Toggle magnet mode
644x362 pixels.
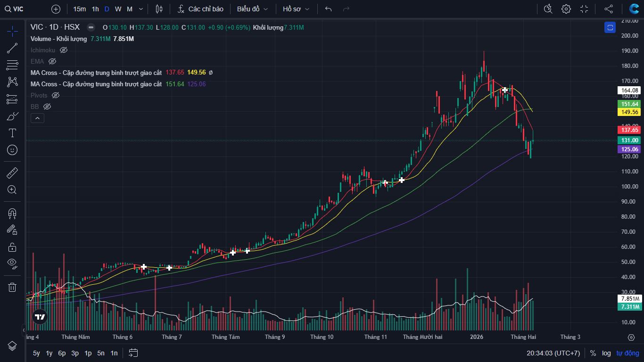[x=12, y=213]
